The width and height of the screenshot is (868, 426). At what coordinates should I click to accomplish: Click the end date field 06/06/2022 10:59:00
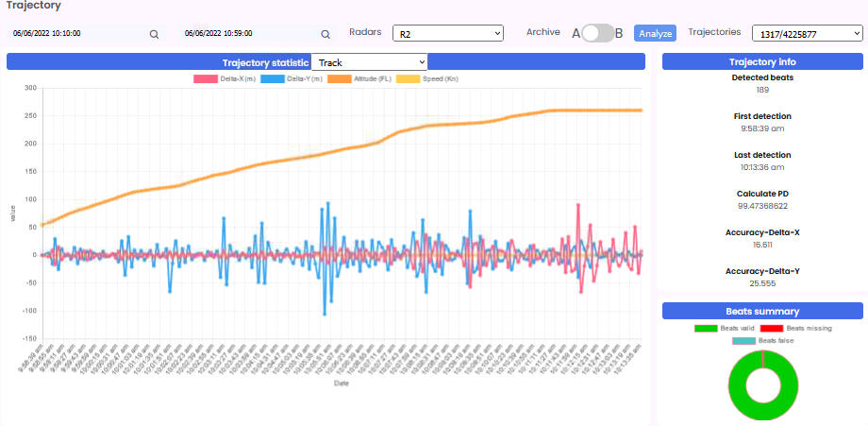245,34
